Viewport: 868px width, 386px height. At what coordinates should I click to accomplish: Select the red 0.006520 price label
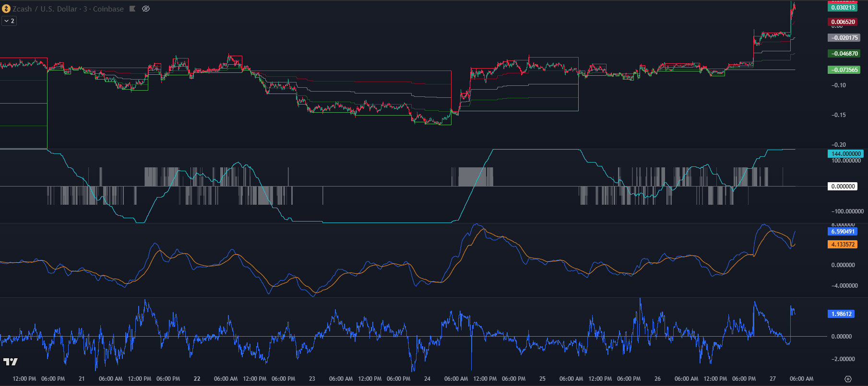843,22
